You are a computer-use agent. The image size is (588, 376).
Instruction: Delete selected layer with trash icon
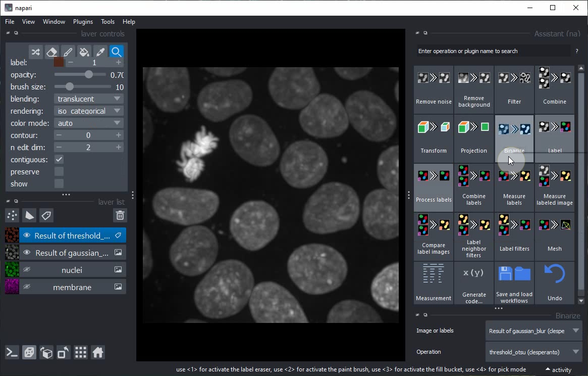click(x=120, y=216)
